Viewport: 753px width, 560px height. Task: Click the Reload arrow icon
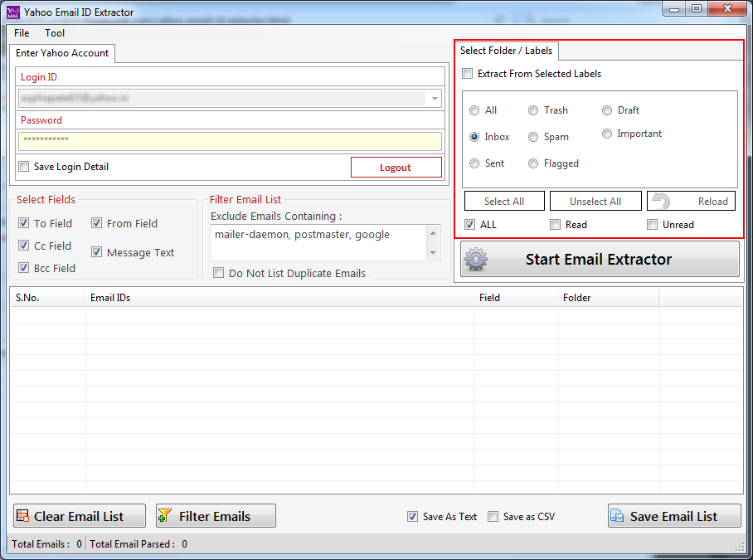click(661, 201)
